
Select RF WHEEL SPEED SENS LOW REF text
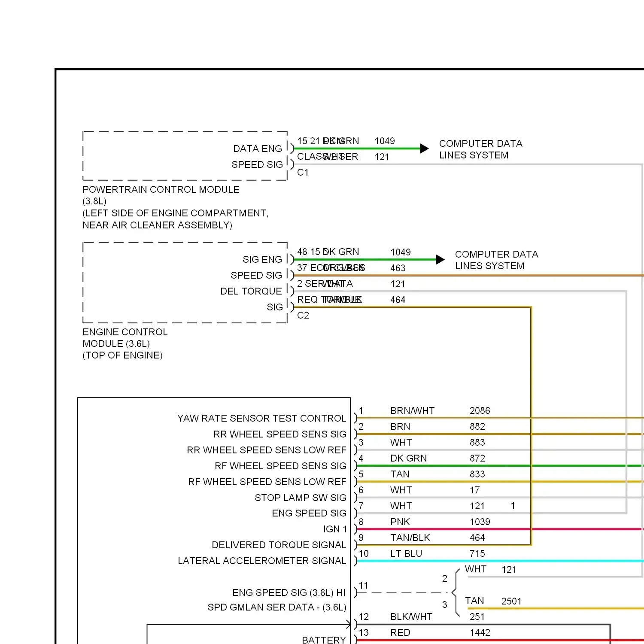click(267, 482)
